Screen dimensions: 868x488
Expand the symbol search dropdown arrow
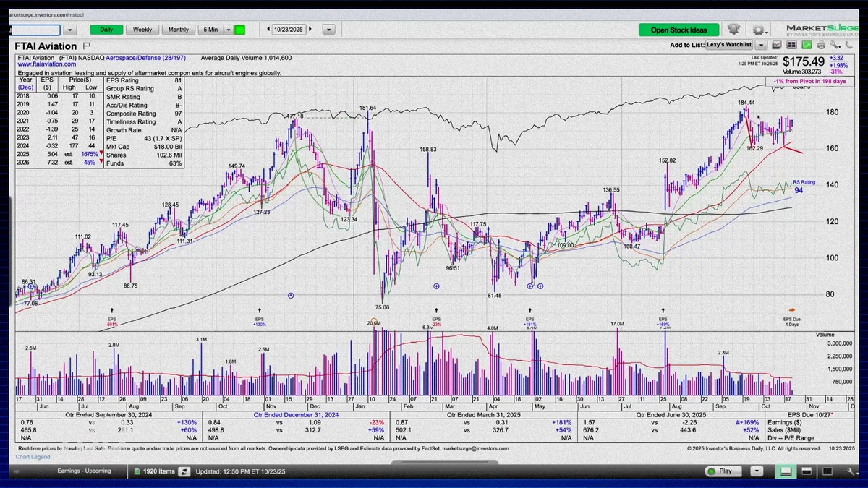(69, 30)
